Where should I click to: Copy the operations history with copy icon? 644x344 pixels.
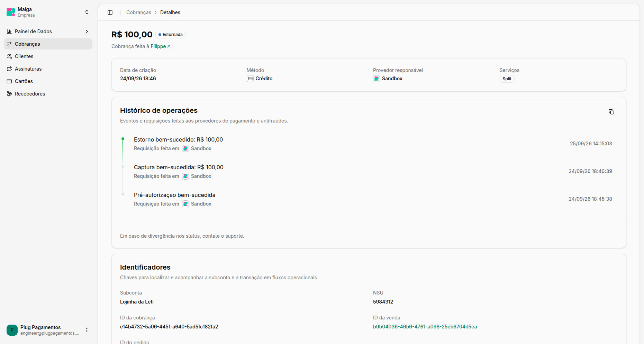pos(611,112)
